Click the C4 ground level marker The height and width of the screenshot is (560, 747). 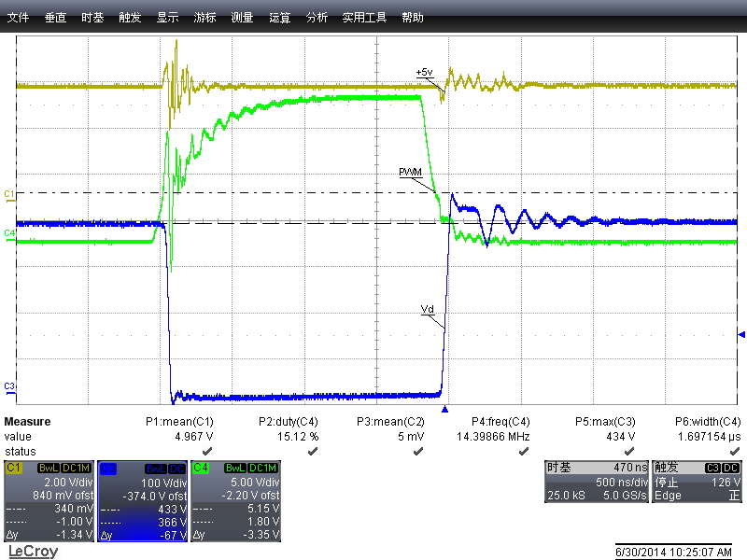pyautogui.click(x=9, y=235)
